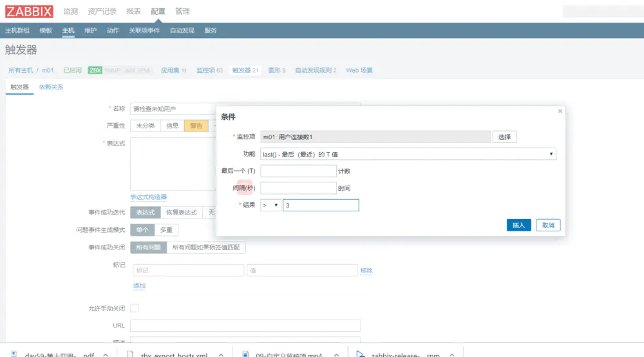Open 所有主机 breadcrumb link
The height and width of the screenshot is (357, 644).
coord(21,70)
